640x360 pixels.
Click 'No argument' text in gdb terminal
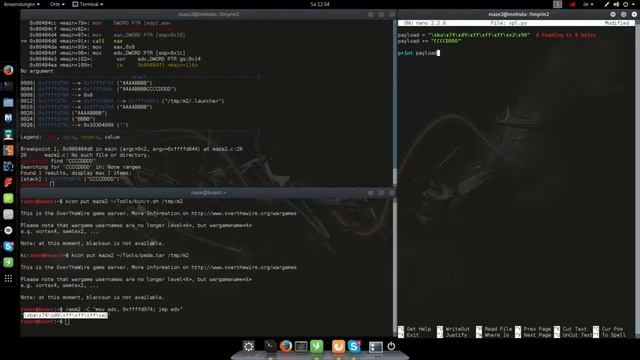tap(37, 71)
